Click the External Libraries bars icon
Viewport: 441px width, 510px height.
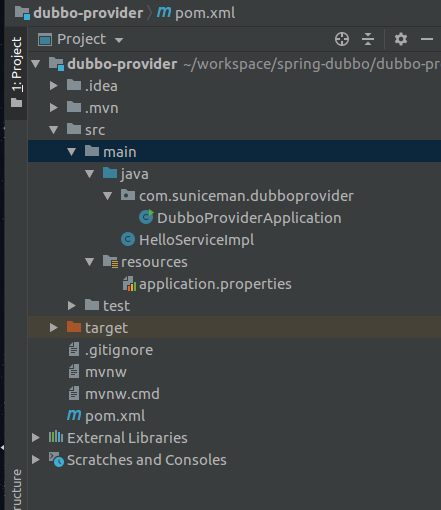pos(56,437)
